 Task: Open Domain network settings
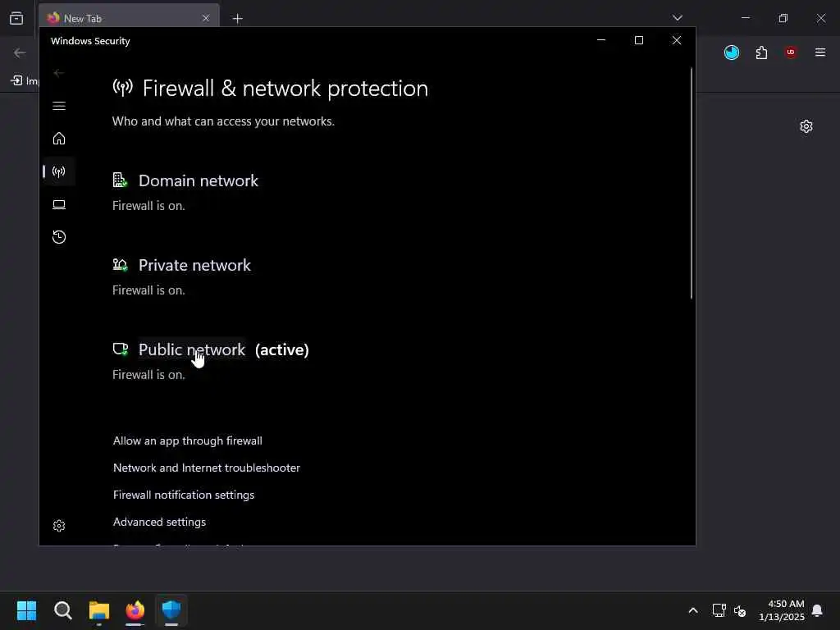tap(199, 180)
